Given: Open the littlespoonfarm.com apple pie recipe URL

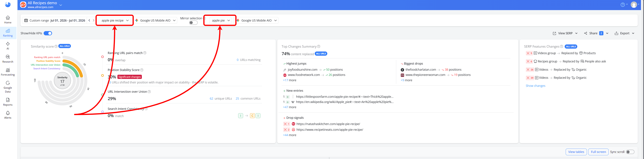Looking at the screenshot, I should 344,97.
